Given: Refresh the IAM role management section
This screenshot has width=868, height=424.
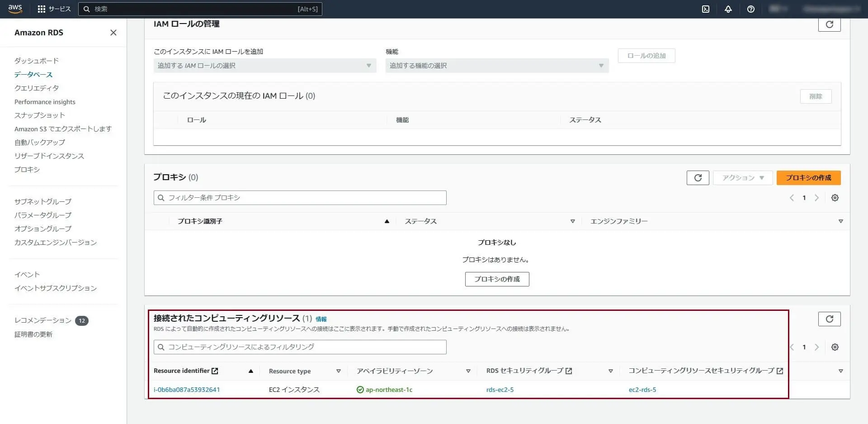Looking at the screenshot, I should point(830,24).
